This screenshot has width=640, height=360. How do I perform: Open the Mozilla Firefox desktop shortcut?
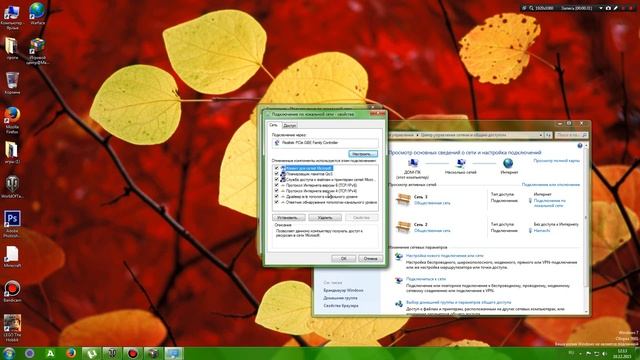click(x=12, y=116)
